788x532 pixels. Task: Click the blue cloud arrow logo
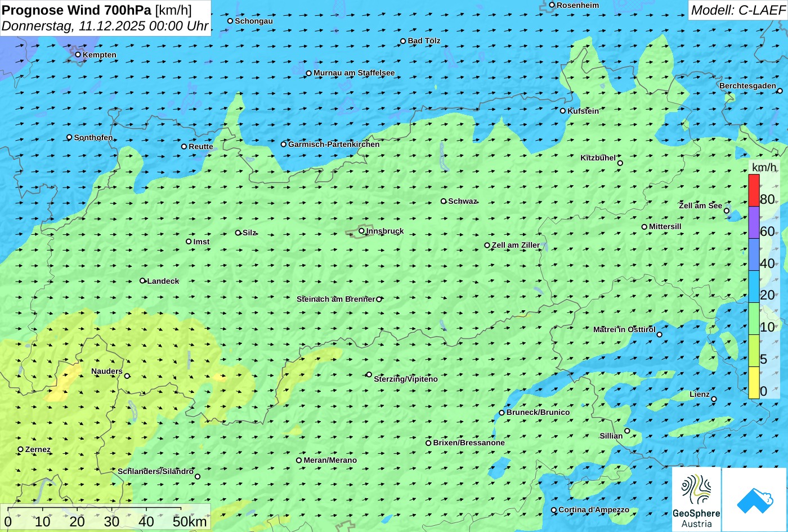[x=754, y=500]
